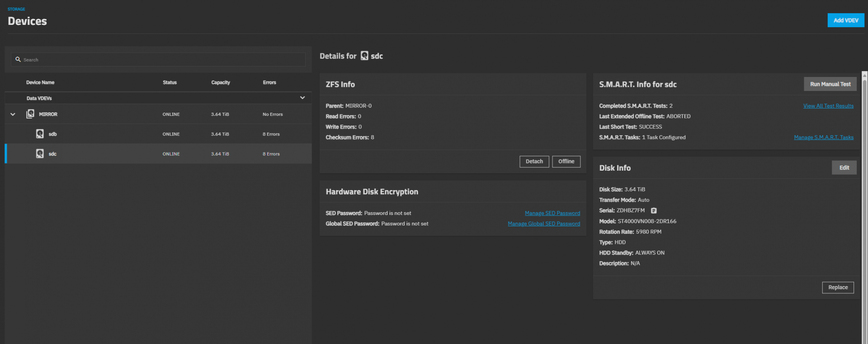Image resolution: width=868 pixels, height=344 pixels.
Task: Click the STORAGE breadcrumb link
Action: (x=16, y=9)
